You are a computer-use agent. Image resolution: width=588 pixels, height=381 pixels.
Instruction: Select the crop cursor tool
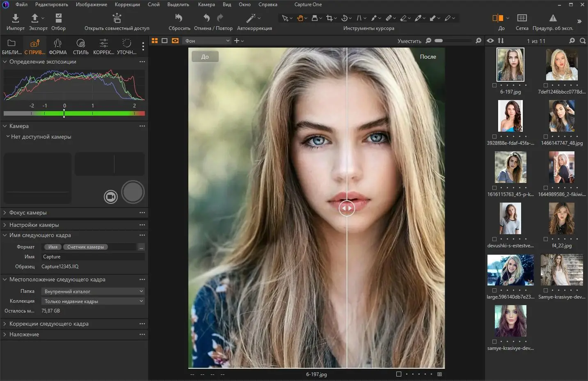(x=329, y=18)
